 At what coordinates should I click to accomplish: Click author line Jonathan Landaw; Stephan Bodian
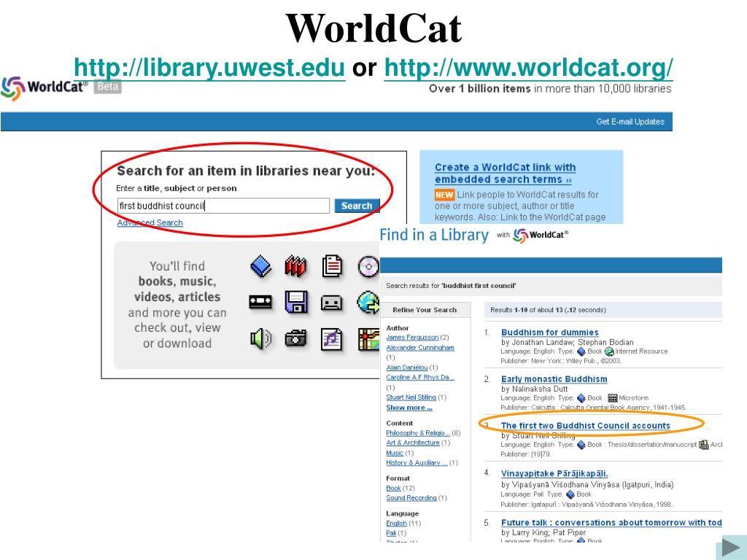[568, 342]
